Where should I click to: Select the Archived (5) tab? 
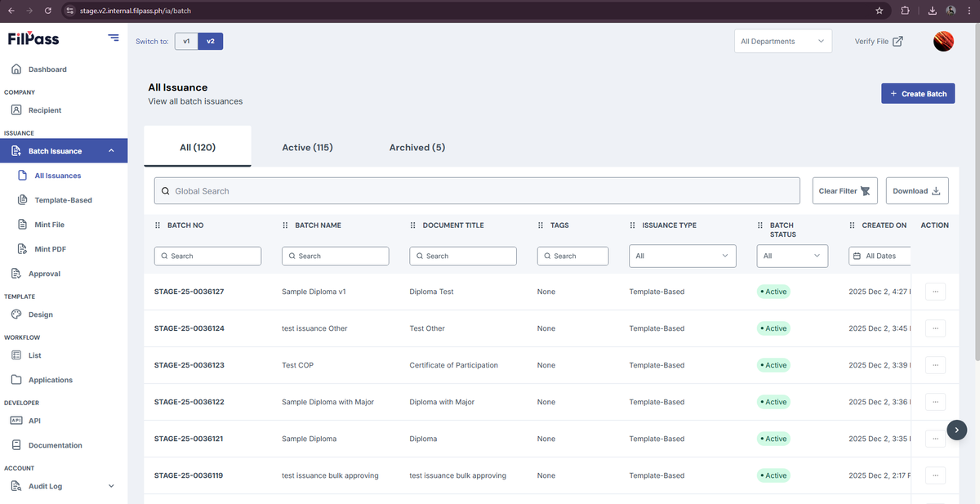pyautogui.click(x=417, y=147)
